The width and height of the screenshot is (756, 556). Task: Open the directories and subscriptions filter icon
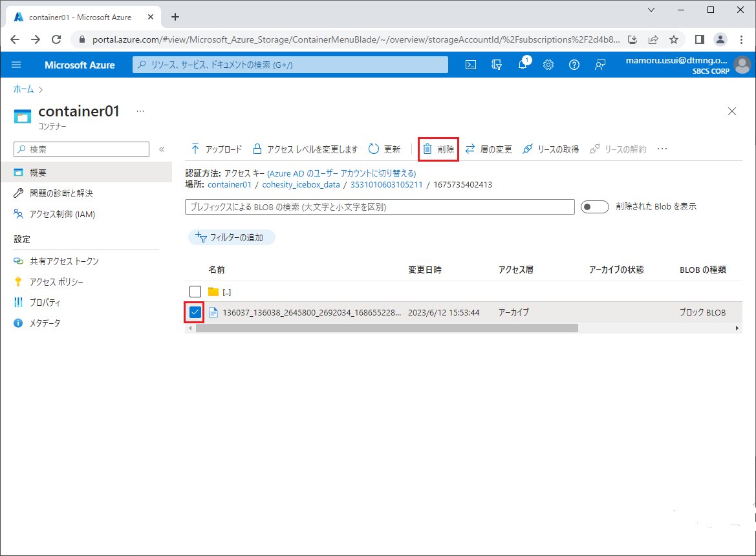tap(497, 65)
